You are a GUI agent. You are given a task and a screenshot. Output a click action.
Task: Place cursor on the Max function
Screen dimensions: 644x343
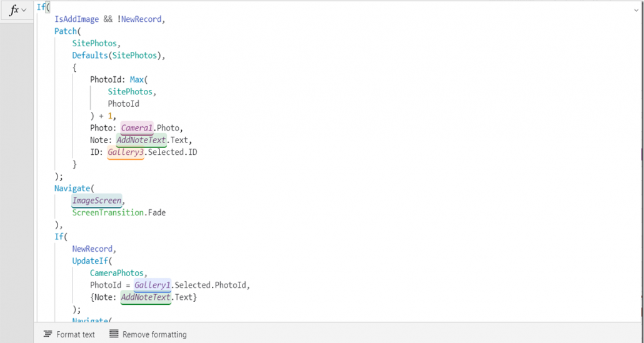136,79
